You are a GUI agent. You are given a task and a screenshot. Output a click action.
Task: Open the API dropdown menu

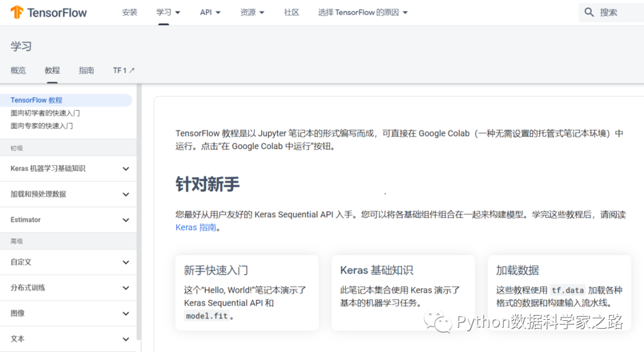click(x=210, y=13)
